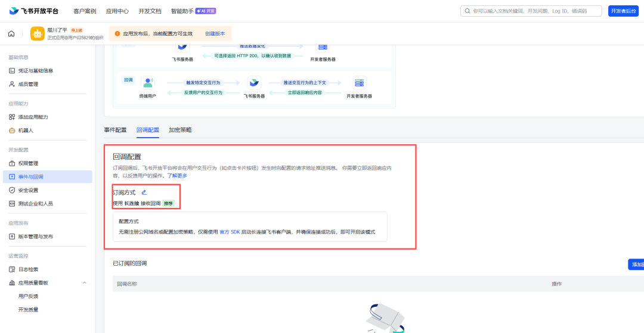This screenshot has width=644, height=333.
Task: Open 成员管理 in the sidebar
Action: pos(28,84)
